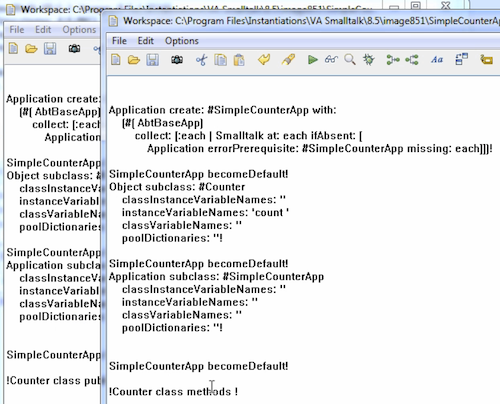The width and height of the screenshot is (500, 404).
Task: Click New file icon in front Workspace toolbar
Action: point(116,60)
